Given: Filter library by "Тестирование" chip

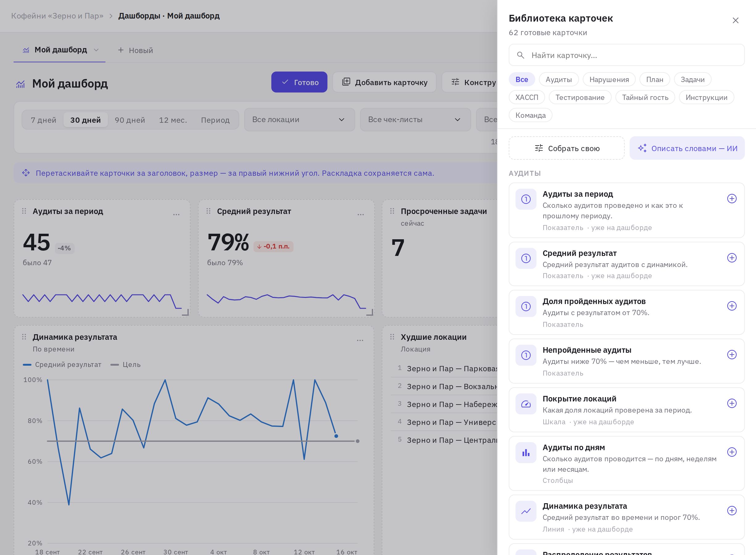Looking at the screenshot, I should 580,97.
